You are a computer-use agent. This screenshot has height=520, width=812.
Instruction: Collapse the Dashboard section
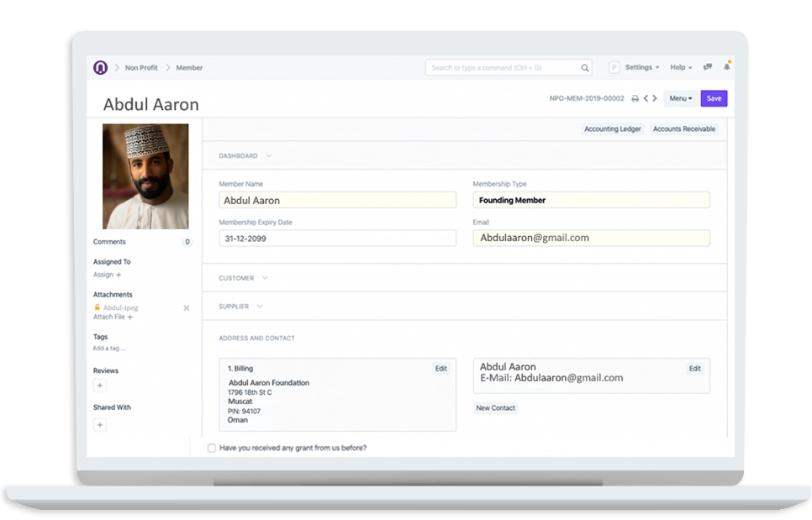268,155
